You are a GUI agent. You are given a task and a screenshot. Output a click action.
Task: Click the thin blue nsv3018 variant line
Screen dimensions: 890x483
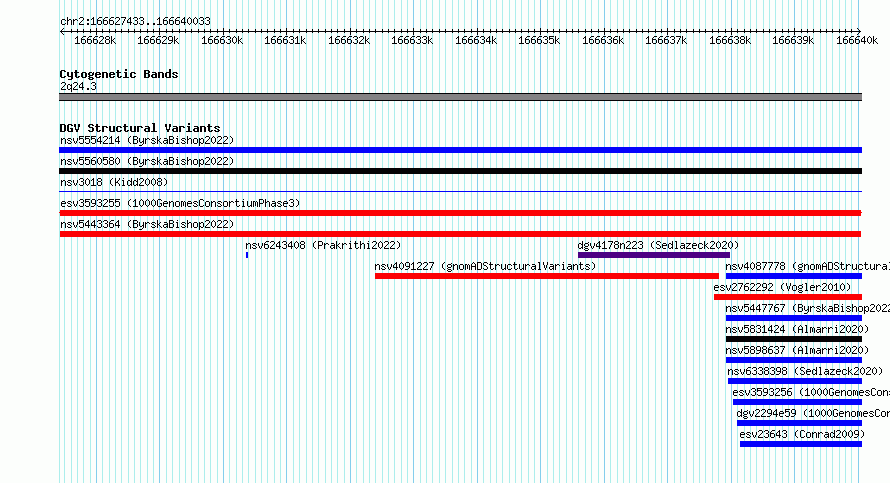tap(460, 192)
